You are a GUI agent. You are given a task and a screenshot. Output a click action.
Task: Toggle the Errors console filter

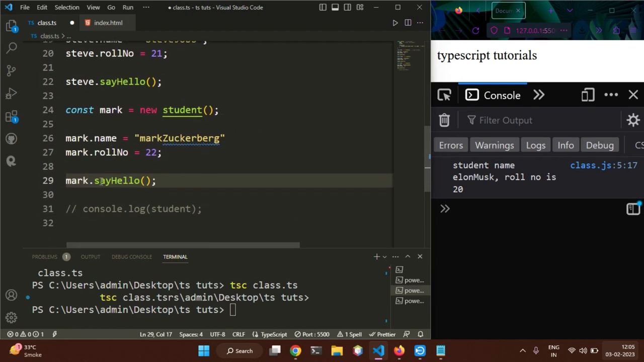pyautogui.click(x=451, y=145)
